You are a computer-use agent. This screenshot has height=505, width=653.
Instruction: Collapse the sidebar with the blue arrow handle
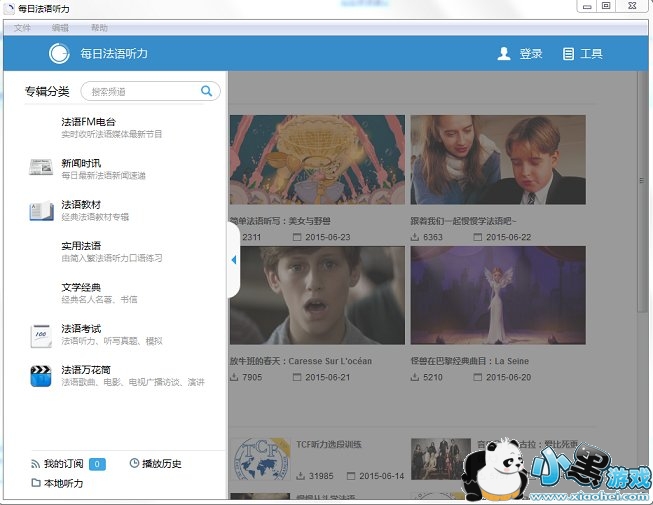pos(234,260)
